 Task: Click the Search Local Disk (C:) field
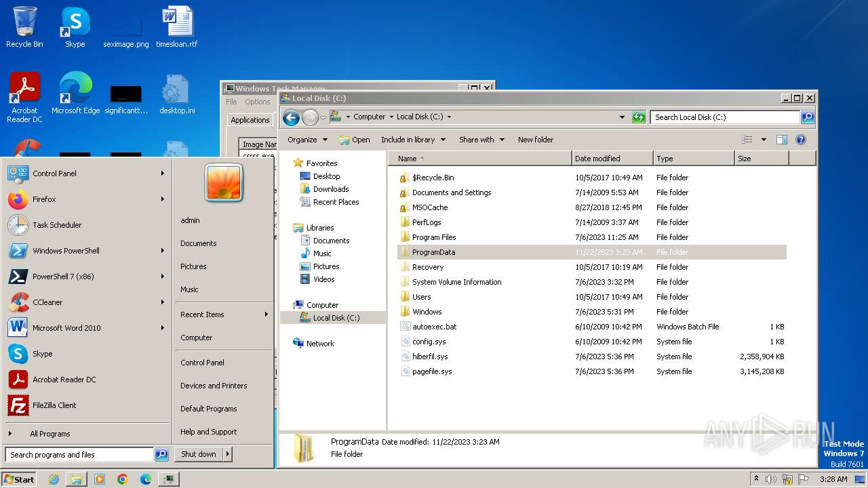tap(724, 117)
